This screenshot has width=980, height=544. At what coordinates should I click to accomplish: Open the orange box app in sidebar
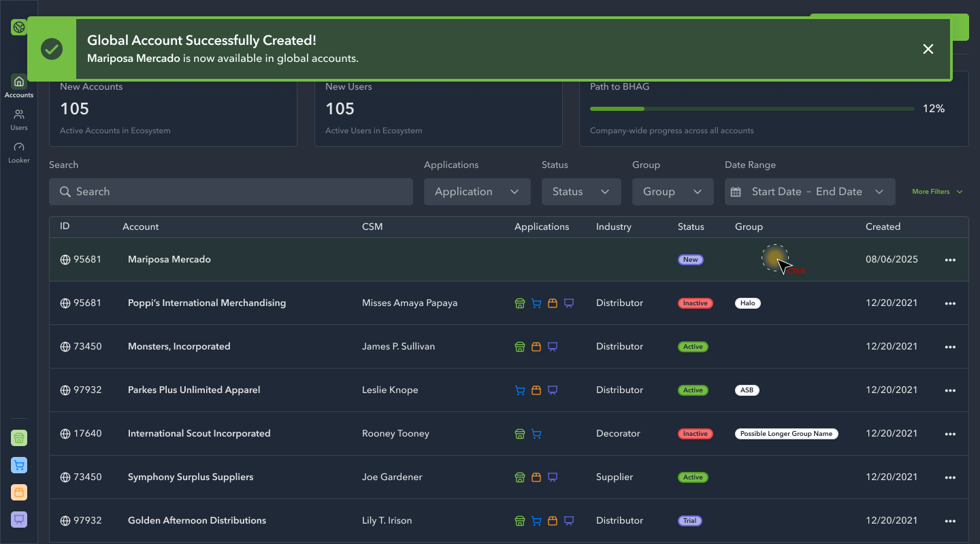(x=19, y=492)
